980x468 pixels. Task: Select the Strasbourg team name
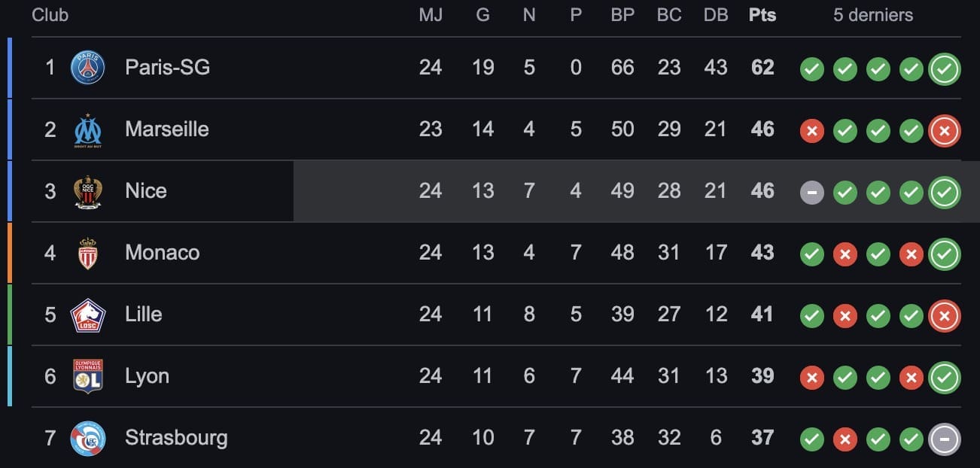(x=176, y=438)
